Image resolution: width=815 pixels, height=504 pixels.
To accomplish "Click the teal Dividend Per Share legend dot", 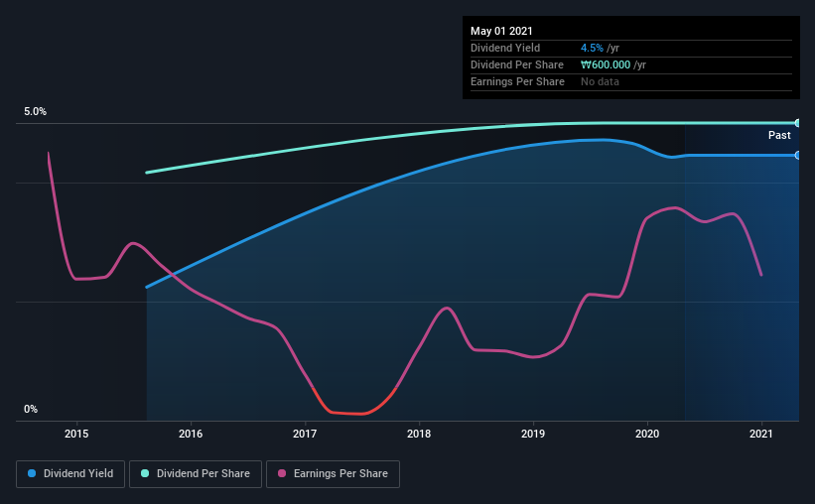I will tap(145, 473).
